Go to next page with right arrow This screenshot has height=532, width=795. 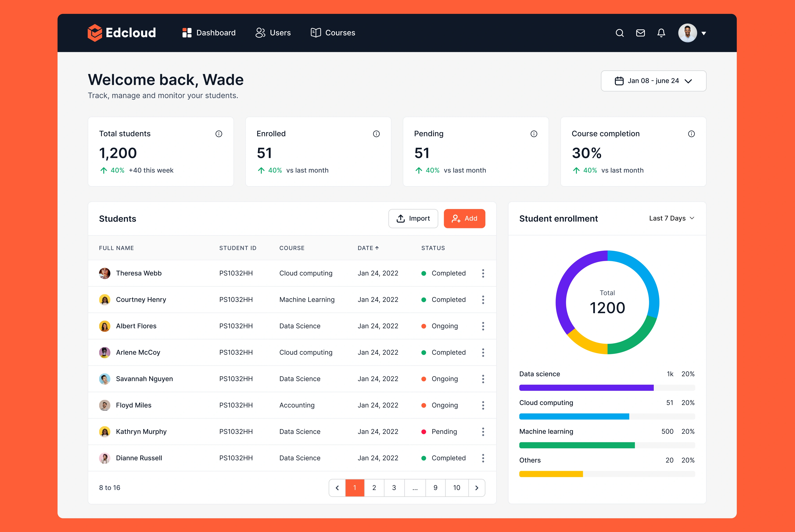pos(477,488)
